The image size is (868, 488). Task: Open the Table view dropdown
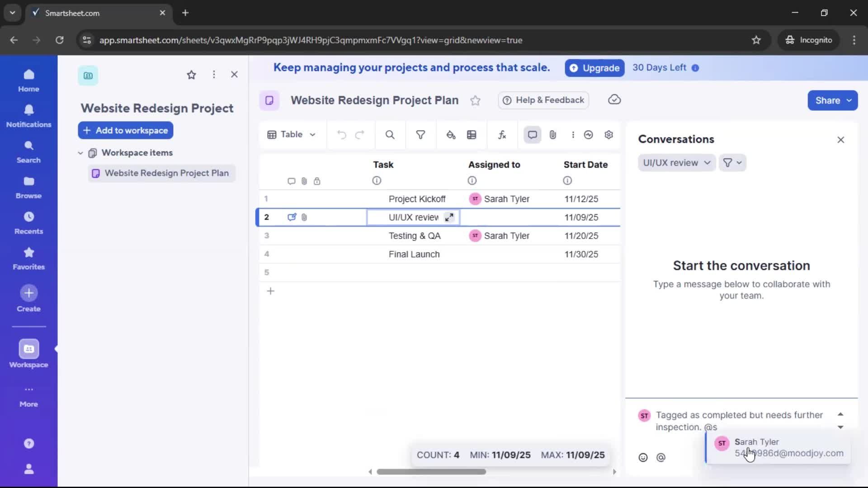[x=292, y=135]
